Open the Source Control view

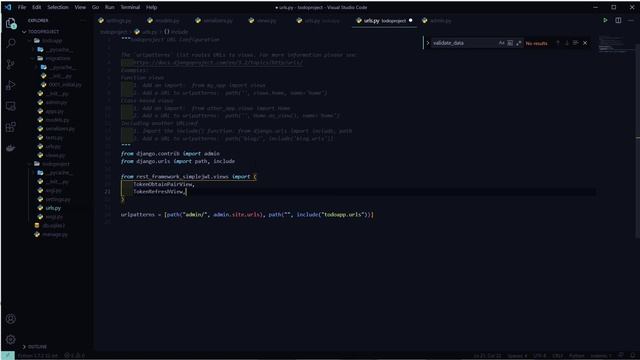(x=11, y=64)
